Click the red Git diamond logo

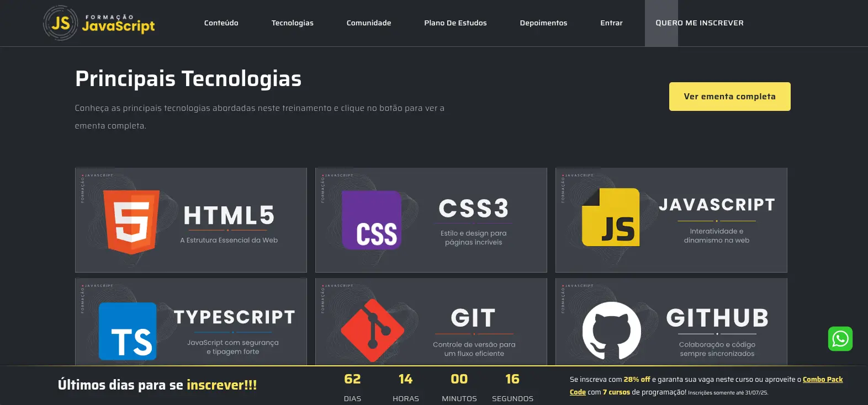tap(373, 331)
